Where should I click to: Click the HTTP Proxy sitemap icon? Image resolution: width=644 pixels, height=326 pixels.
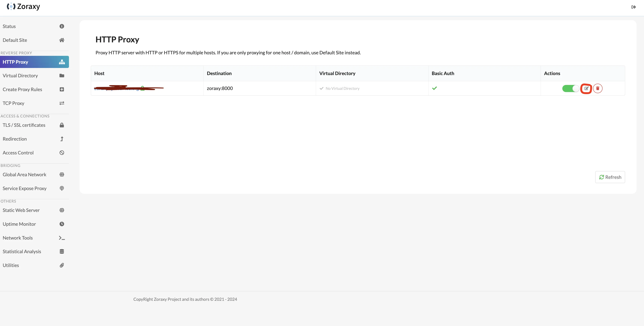tap(62, 62)
